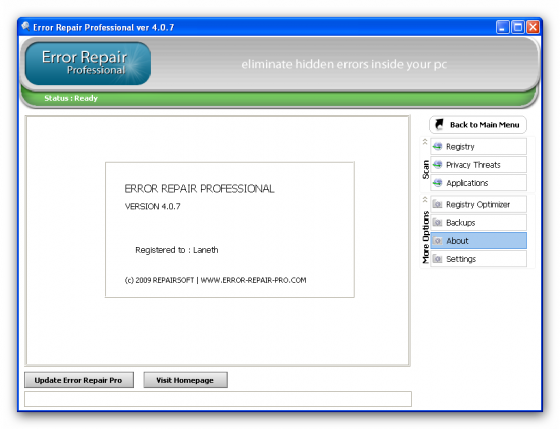
Task: Click the VERSION 4.0.7 text
Action: (152, 206)
